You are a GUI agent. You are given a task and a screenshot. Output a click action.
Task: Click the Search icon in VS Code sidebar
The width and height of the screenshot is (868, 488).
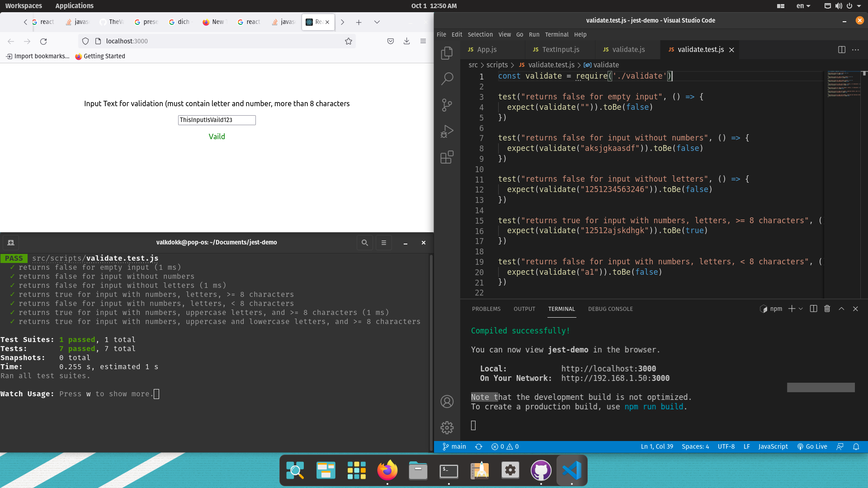(x=447, y=79)
